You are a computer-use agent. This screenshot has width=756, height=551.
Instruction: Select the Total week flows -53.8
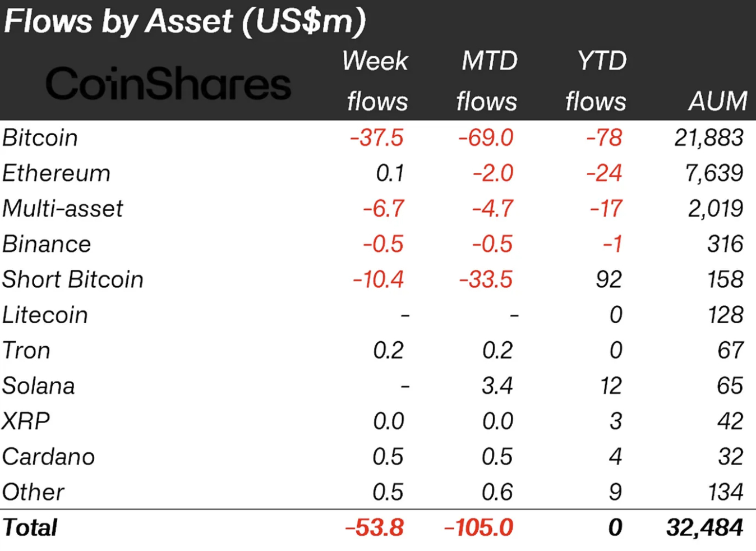(x=375, y=527)
